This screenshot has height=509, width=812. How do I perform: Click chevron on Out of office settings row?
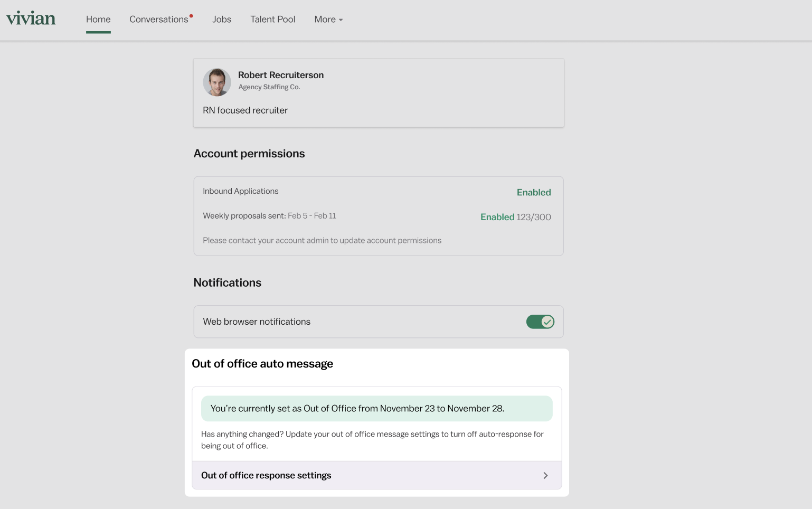[545, 476]
